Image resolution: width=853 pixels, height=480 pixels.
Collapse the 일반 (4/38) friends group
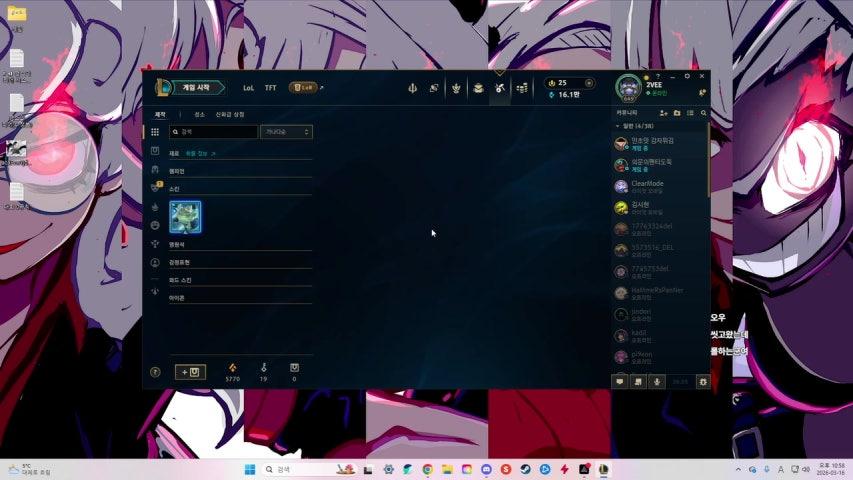pos(634,126)
